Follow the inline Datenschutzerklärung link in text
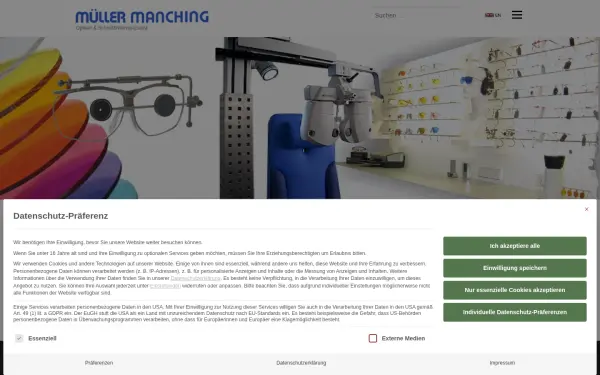This screenshot has height=375, width=600. pos(195,278)
